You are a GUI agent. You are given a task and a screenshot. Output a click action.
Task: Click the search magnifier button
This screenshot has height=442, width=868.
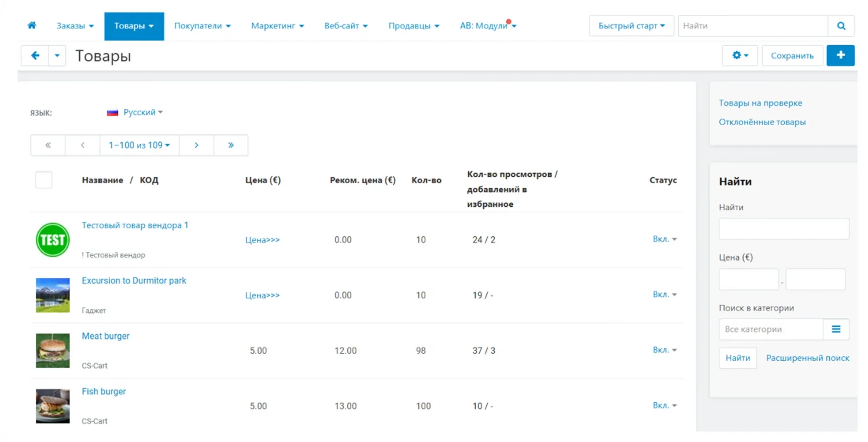click(841, 26)
